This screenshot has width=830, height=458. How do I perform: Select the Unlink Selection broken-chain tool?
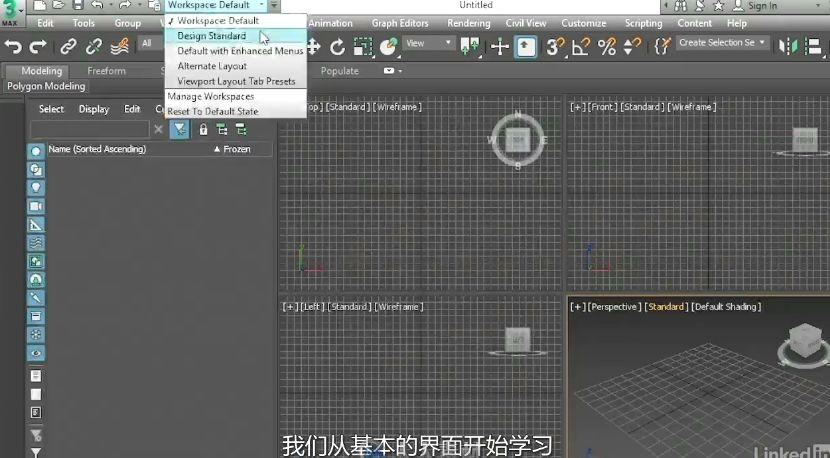coord(94,47)
